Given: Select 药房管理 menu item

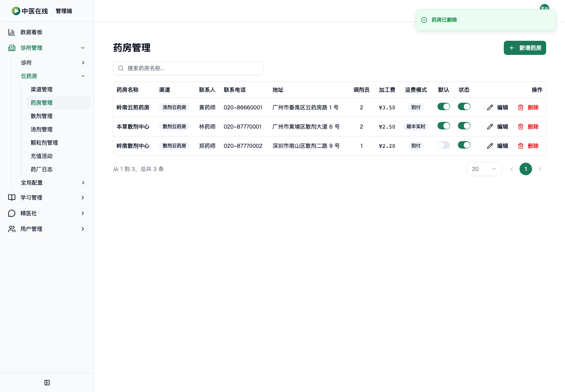Looking at the screenshot, I should pyautogui.click(x=59, y=103).
